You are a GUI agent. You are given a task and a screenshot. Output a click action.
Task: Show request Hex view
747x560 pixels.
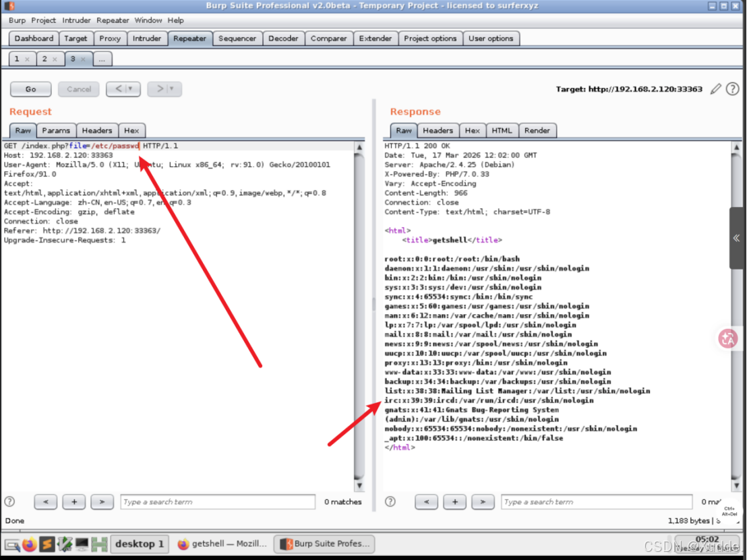(131, 131)
